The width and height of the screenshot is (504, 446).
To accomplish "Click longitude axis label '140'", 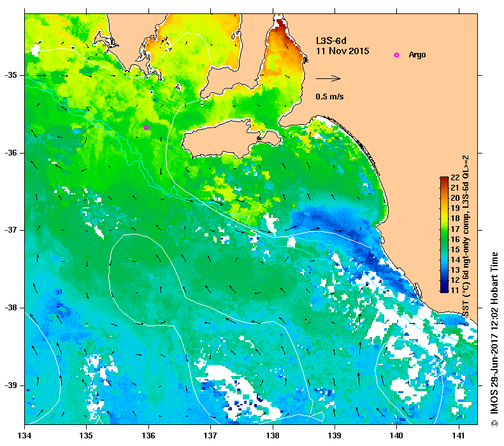I will (396, 435).
